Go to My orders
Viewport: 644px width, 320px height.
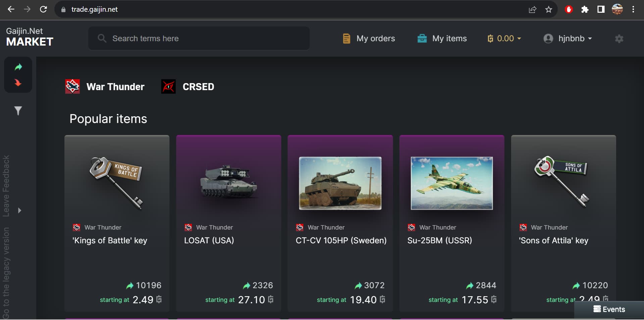369,39
